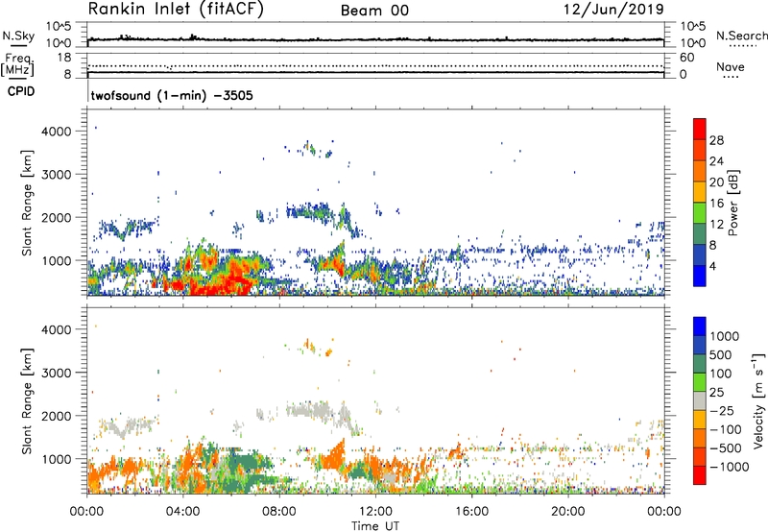Click the "2000" tick on the power panel
Image resolution: width=768 pixels, height=532 pixels.
[x=57, y=217]
